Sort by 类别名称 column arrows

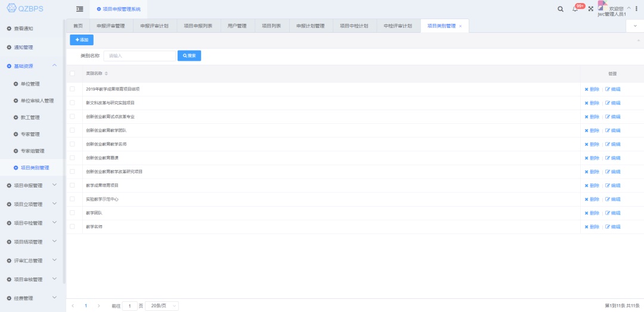[106, 73]
